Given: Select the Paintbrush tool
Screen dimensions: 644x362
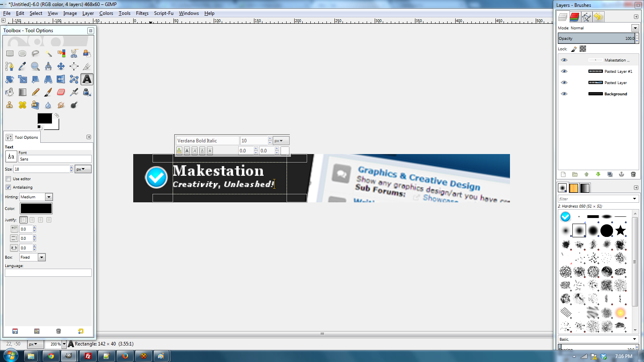Looking at the screenshot, I should click(x=48, y=92).
